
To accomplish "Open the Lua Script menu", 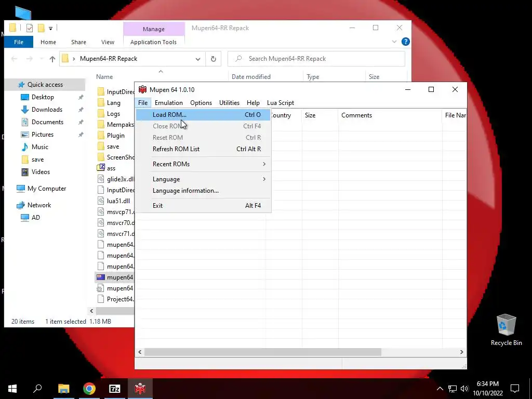I will point(280,103).
